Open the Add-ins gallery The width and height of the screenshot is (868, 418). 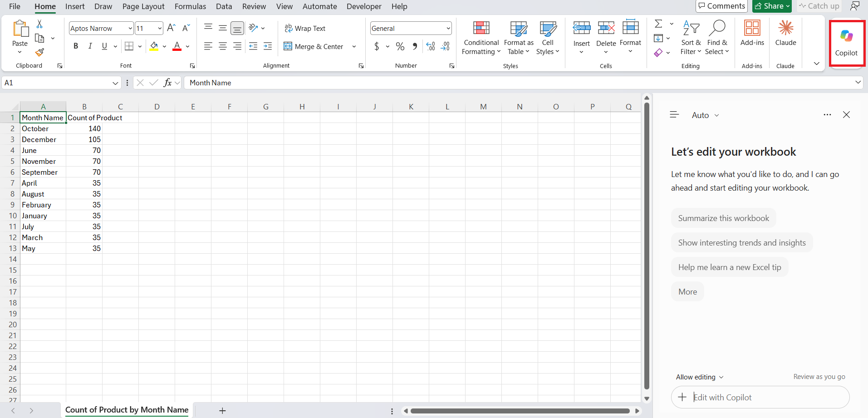[x=752, y=33]
